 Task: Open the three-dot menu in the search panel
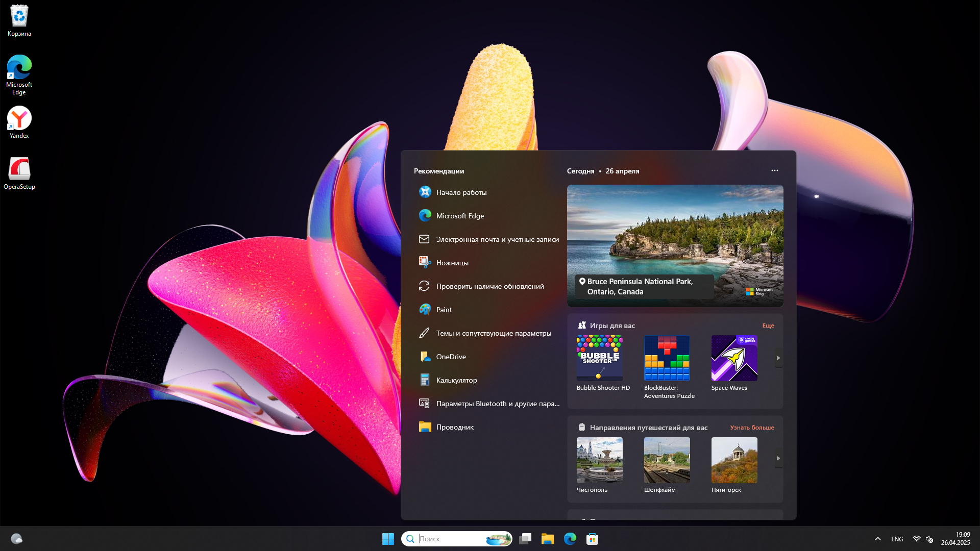[x=774, y=170]
